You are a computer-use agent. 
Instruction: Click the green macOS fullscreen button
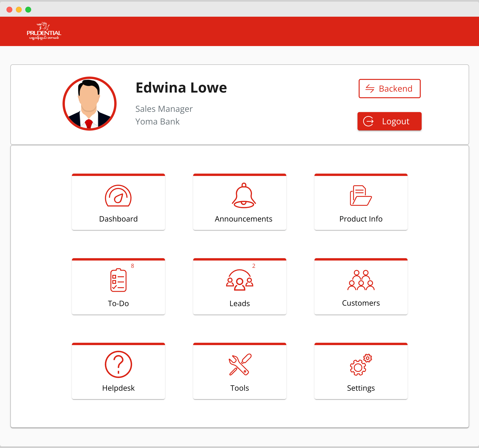28,10
